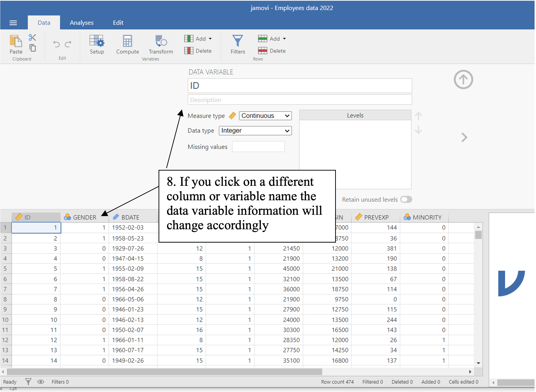The height and width of the screenshot is (392, 536).
Task: Click horizontal scrollbar right arrow
Action: (x=470, y=372)
